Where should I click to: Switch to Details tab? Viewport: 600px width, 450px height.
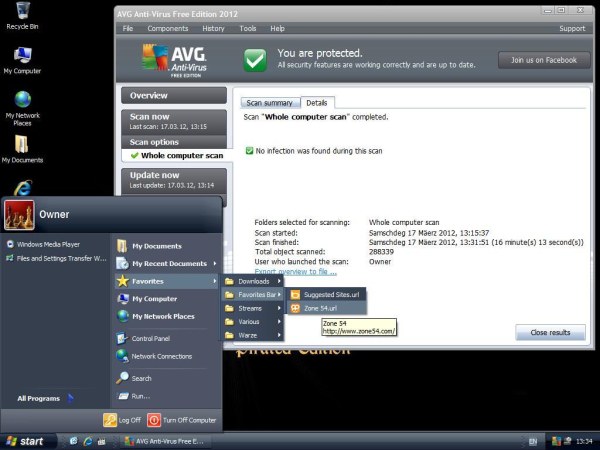point(317,103)
